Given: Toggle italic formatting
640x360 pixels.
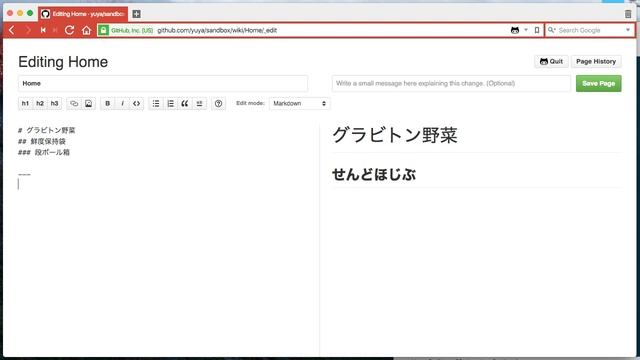Looking at the screenshot, I should click(x=122, y=104).
